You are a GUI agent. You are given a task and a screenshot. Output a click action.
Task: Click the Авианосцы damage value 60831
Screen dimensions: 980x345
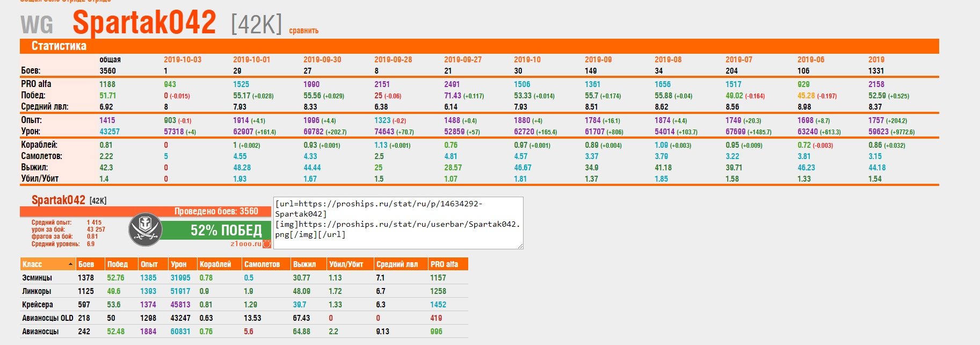point(180,332)
